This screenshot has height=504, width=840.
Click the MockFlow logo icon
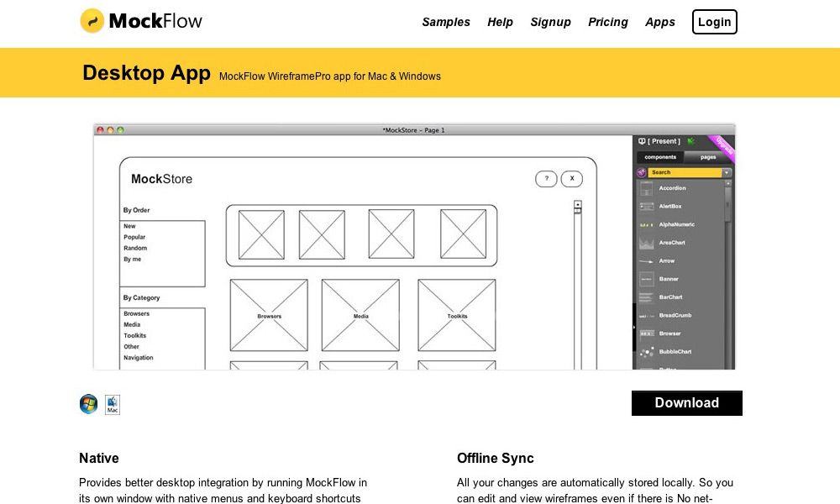tap(92, 21)
